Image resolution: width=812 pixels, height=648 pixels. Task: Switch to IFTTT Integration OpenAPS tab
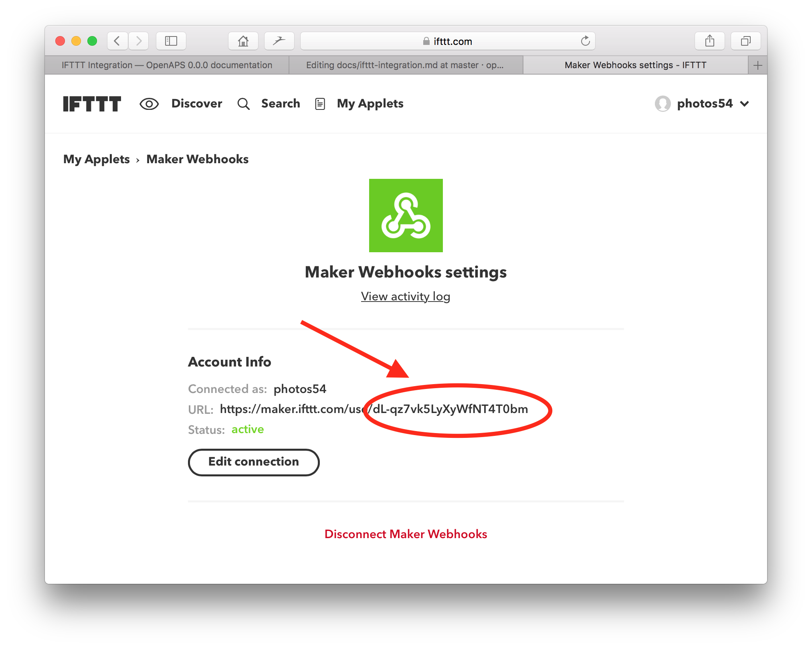pyautogui.click(x=167, y=65)
